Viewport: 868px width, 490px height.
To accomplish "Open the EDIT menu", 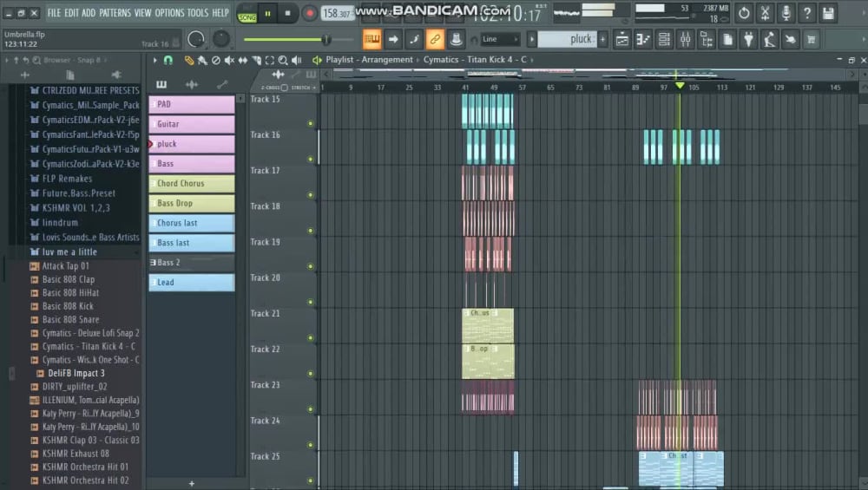I will 71,13.
